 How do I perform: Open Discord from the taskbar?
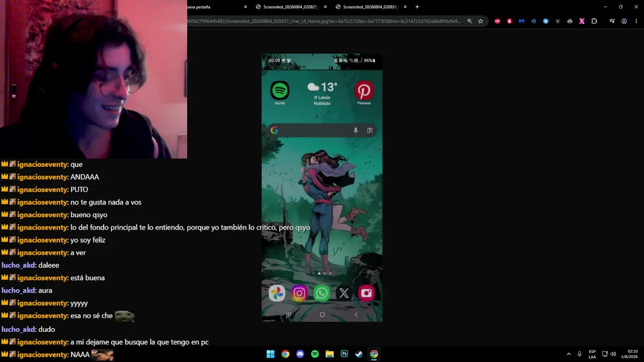coord(300,354)
